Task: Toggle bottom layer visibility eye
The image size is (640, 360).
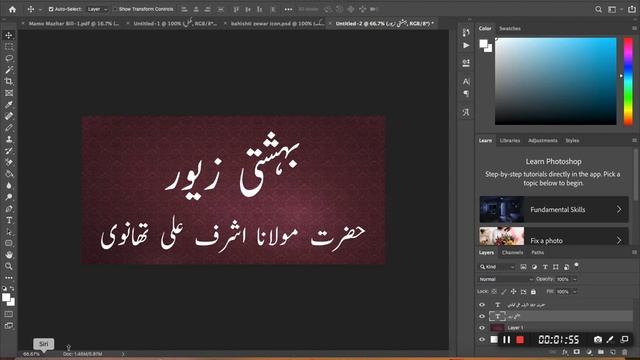Action: click(482, 339)
